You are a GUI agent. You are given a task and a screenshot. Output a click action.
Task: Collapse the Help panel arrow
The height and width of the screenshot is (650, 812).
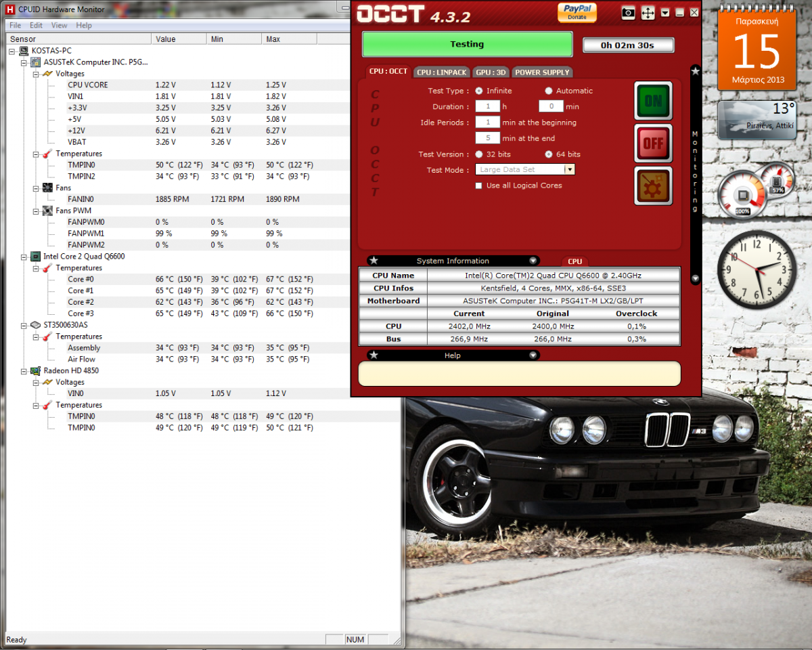point(533,355)
